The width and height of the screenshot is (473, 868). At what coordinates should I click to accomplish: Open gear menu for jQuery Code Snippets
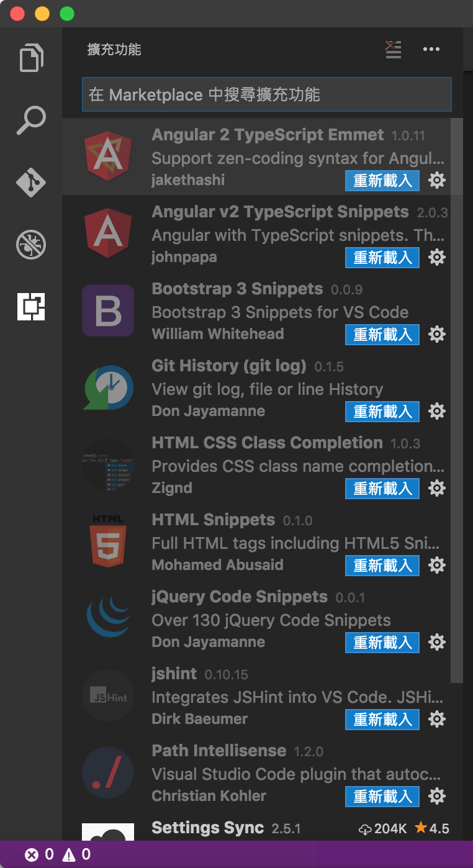click(437, 643)
